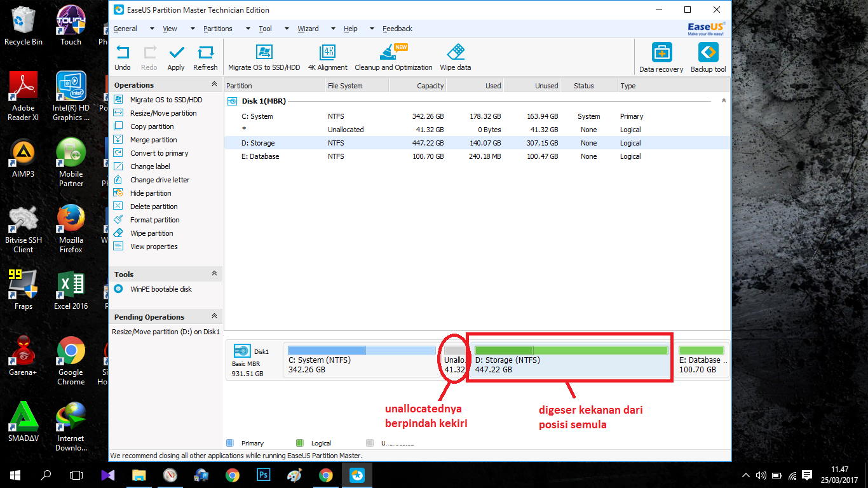The width and height of the screenshot is (868, 488).
Task: Select pending Resize/Move partition (D:) entry
Action: click(166, 332)
